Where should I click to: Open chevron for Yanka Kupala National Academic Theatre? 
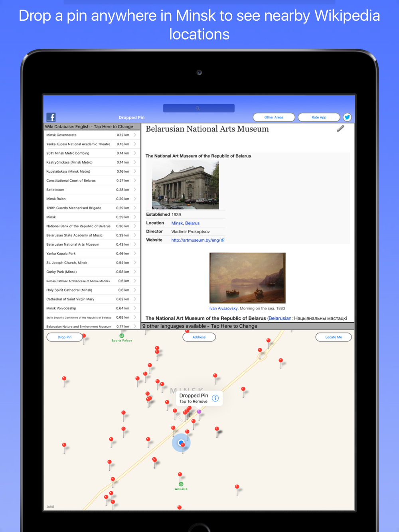click(x=135, y=144)
